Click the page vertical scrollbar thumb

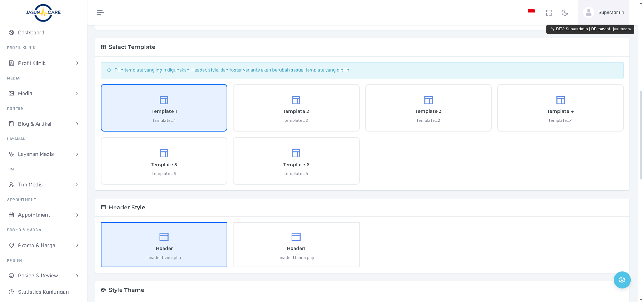click(641, 135)
